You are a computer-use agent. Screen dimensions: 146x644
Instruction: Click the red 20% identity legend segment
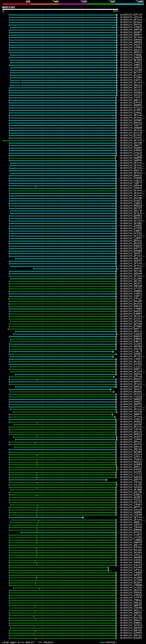[x=16, y=4]
